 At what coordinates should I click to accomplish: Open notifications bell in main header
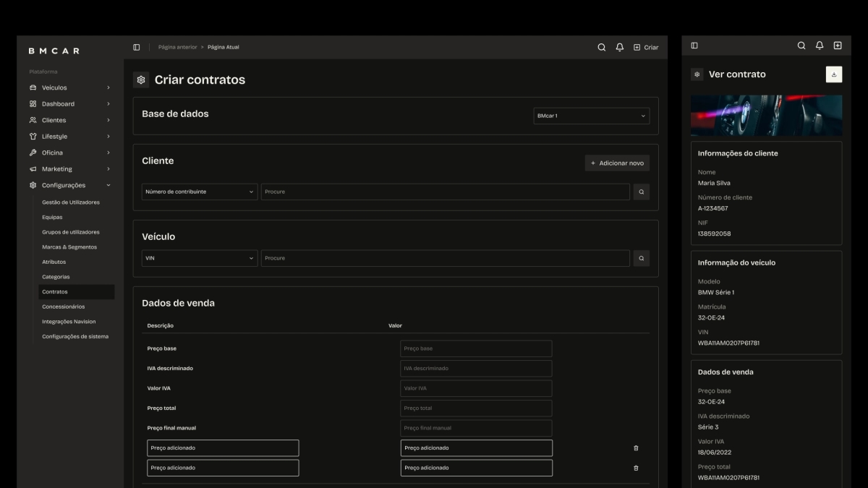[620, 47]
